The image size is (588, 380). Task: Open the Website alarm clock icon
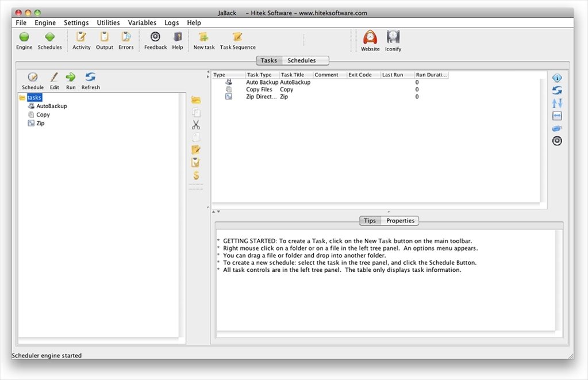click(370, 37)
